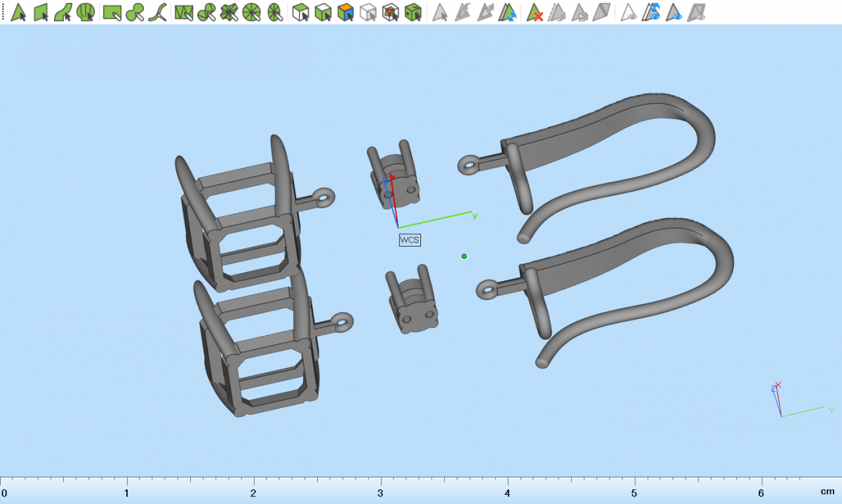Click the grey triangle with document icon
This screenshot has height=504, width=842.
click(x=580, y=12)
